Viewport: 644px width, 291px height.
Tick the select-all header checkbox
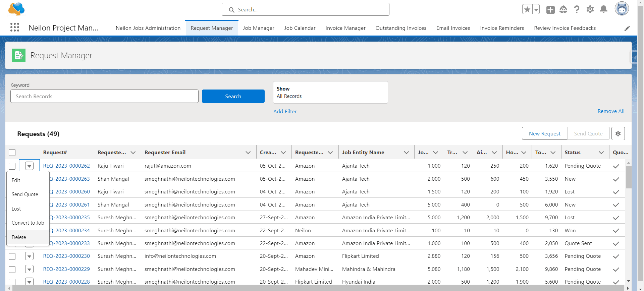pyautogui.click(x=12, y=153)
